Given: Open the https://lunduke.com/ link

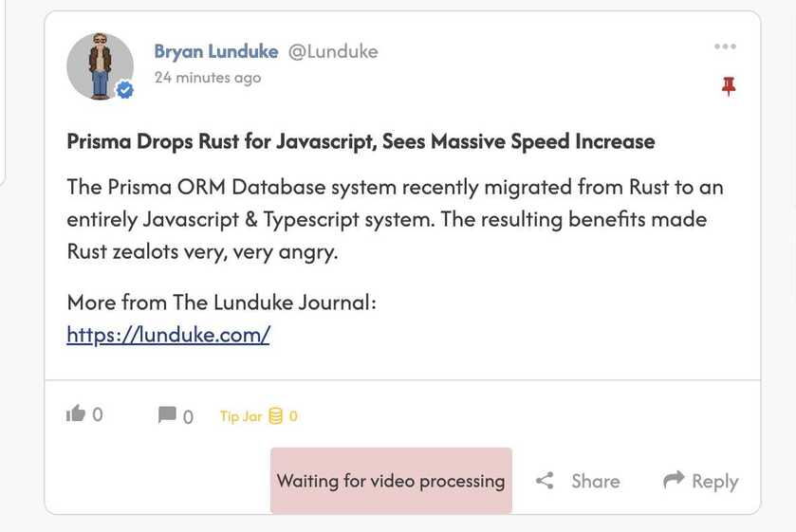Looking at the screenshot, I should click(168, 335).
